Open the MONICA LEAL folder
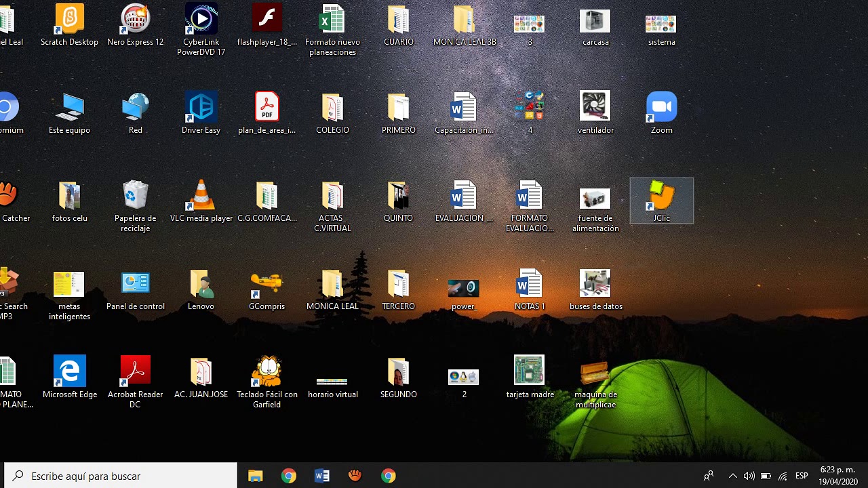 332,290
